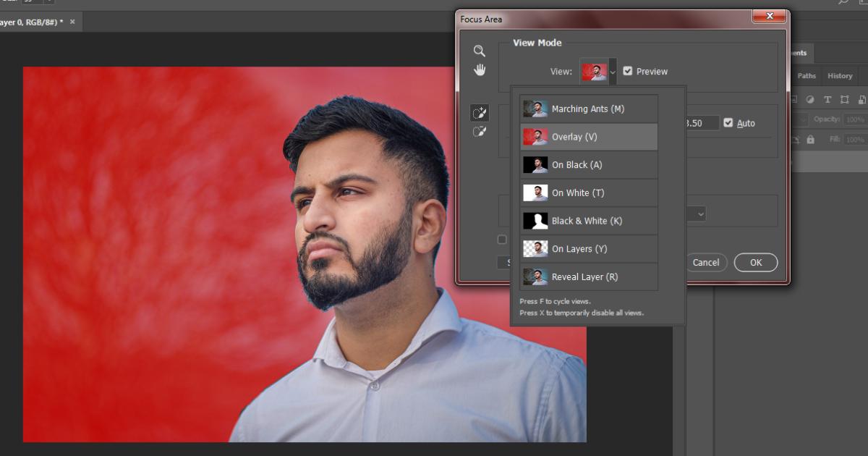Click the text layer filter icon
The width and height of the screenshot is (868, 456).
pyautogui.click(x=827, y=100)
